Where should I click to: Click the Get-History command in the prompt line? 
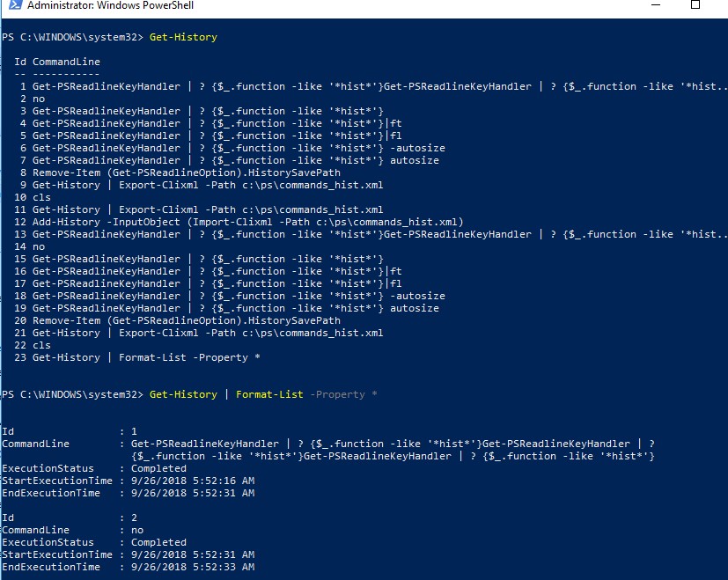182,393
